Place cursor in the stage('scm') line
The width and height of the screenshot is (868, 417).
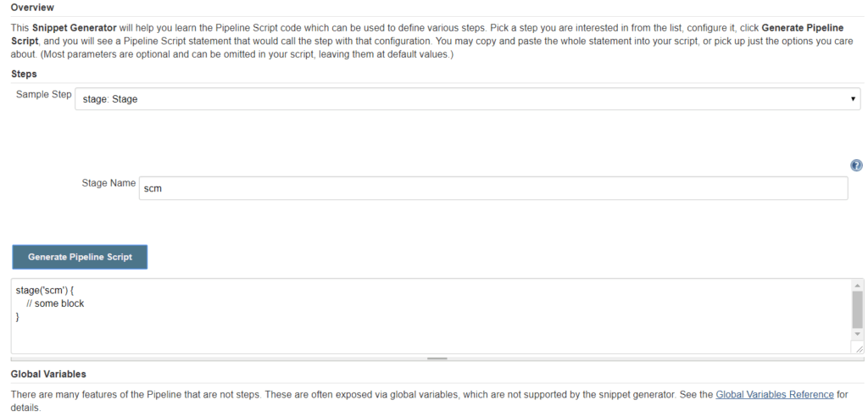point(49,290)
